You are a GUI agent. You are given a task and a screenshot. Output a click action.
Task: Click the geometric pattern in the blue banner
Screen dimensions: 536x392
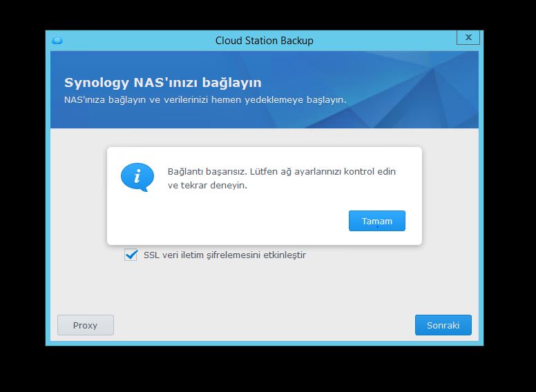pyautogui.click(x=428, y=90)
